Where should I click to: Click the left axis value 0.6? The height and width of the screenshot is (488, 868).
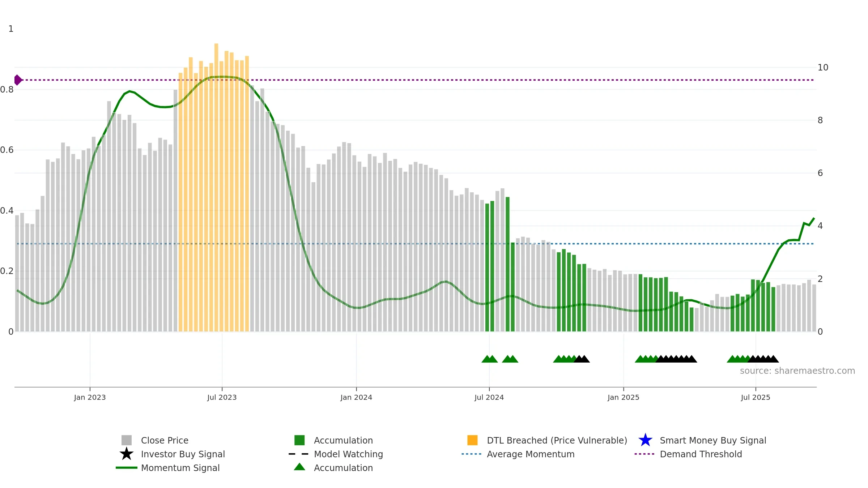pyautogui.click(x=7, y=150)
